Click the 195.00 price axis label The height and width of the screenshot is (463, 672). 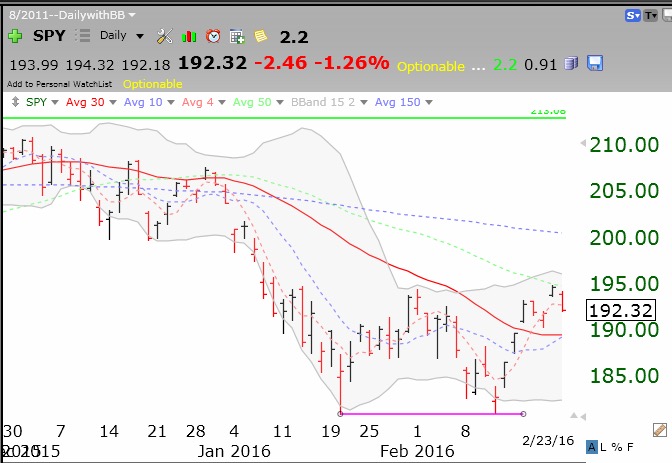pyautogui.click(x=624, y=284)
